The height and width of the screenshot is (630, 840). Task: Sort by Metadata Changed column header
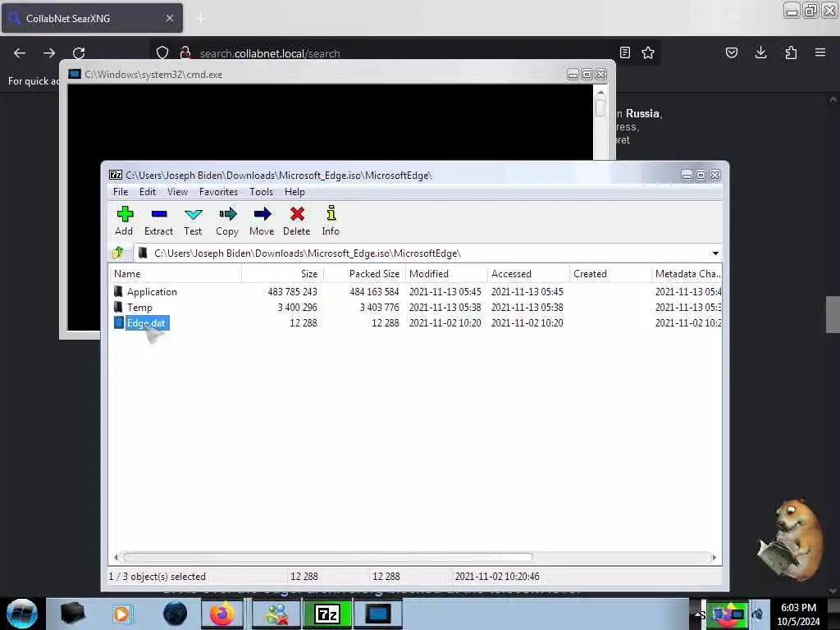tap(687, 274)
